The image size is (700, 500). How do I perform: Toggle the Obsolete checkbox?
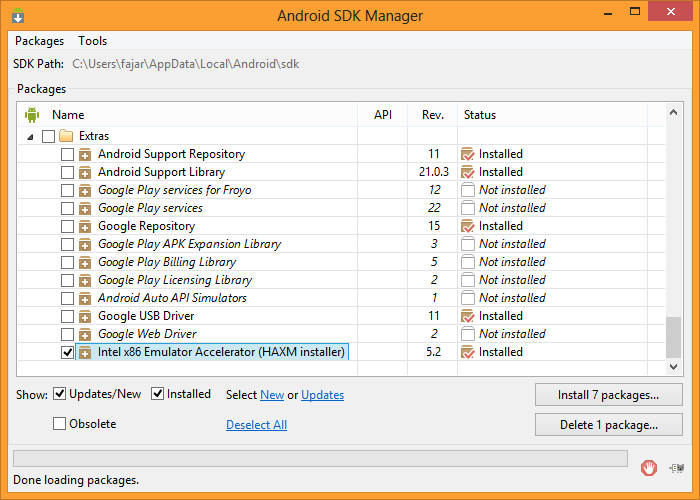pos(60,424)
